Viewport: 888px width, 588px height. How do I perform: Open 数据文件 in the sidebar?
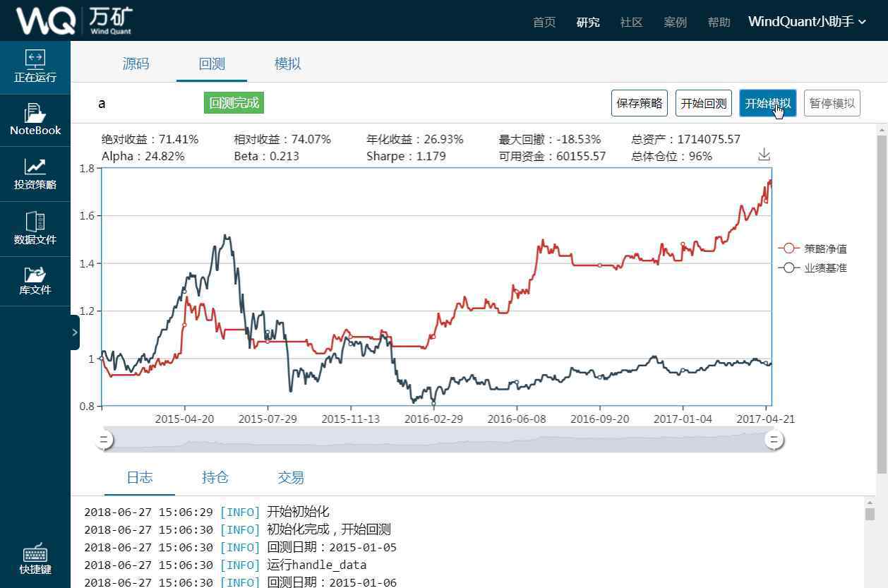[x=35, y=229]
